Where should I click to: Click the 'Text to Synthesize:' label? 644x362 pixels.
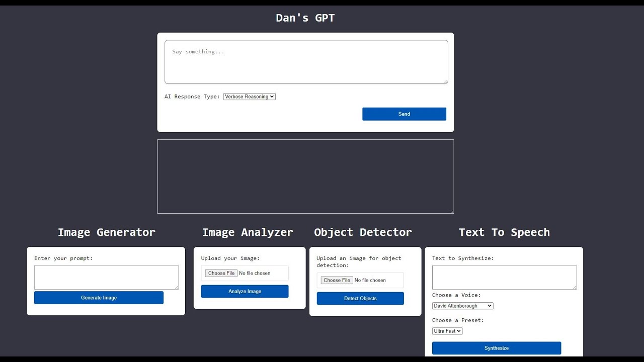[463, 258]
